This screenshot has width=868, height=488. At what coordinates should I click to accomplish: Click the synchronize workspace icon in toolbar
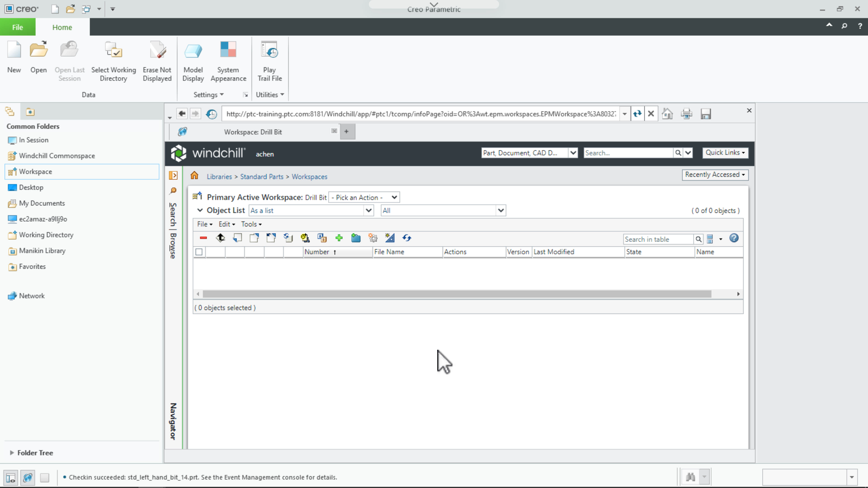(x=407, y=238)
